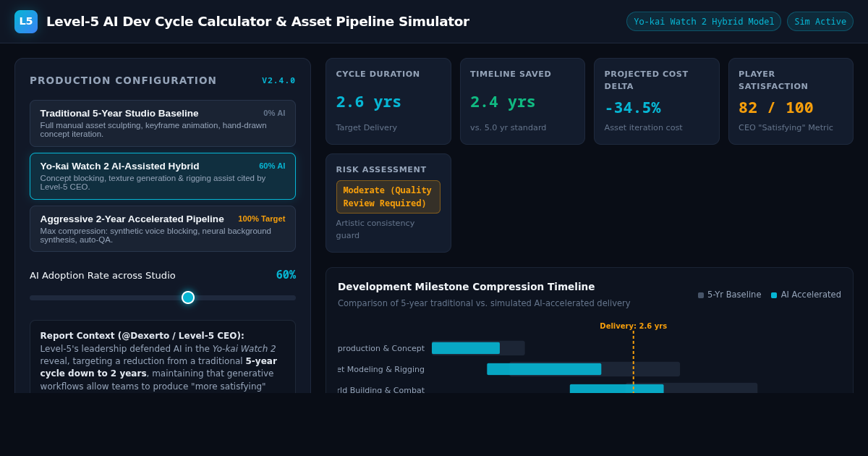
Task: Open the Timeline Saved 2.4 yrs card
Action: pos(522,101)
